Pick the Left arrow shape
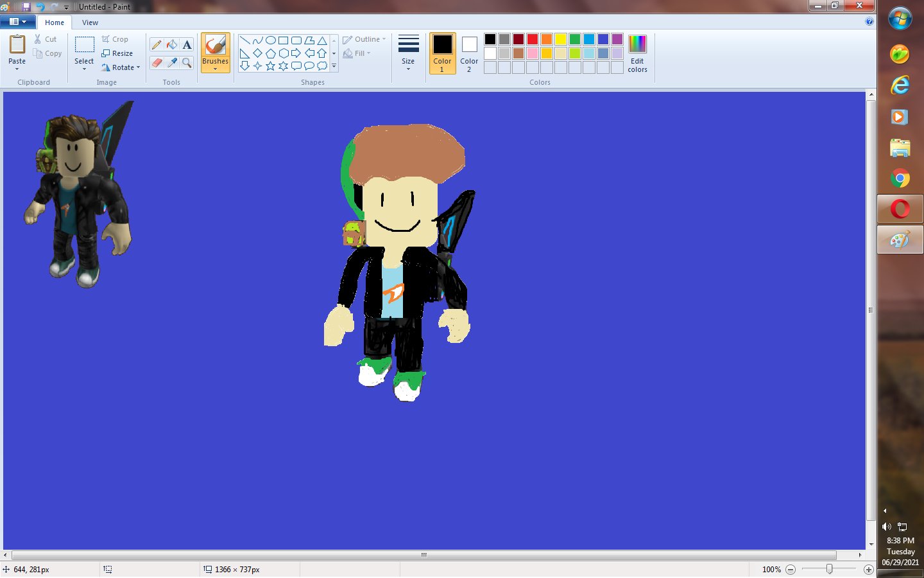The width and height of the screenshot is (924, 578). point(309,53)
